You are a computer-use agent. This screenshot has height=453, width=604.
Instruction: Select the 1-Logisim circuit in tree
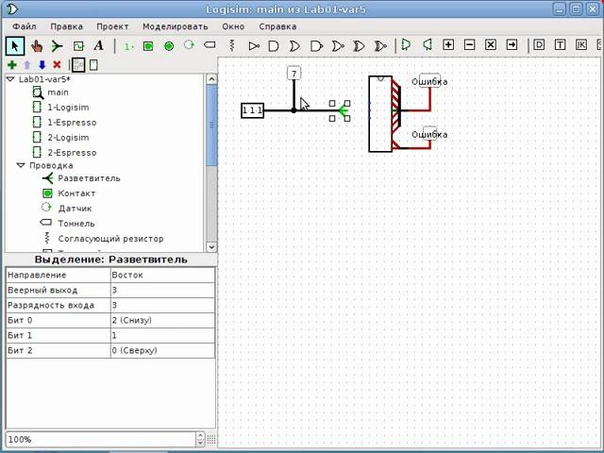click(68, 107)
